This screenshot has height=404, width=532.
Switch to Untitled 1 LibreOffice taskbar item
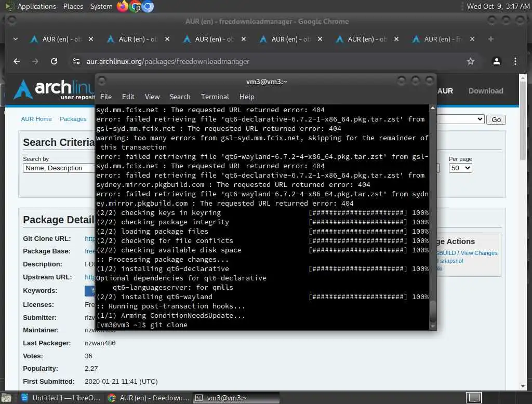61,398
